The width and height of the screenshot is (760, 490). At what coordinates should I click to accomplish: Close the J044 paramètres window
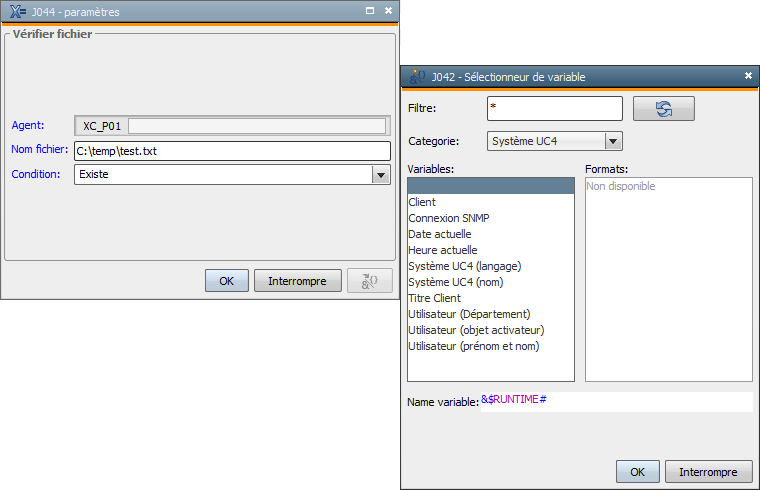pos(388,10)
